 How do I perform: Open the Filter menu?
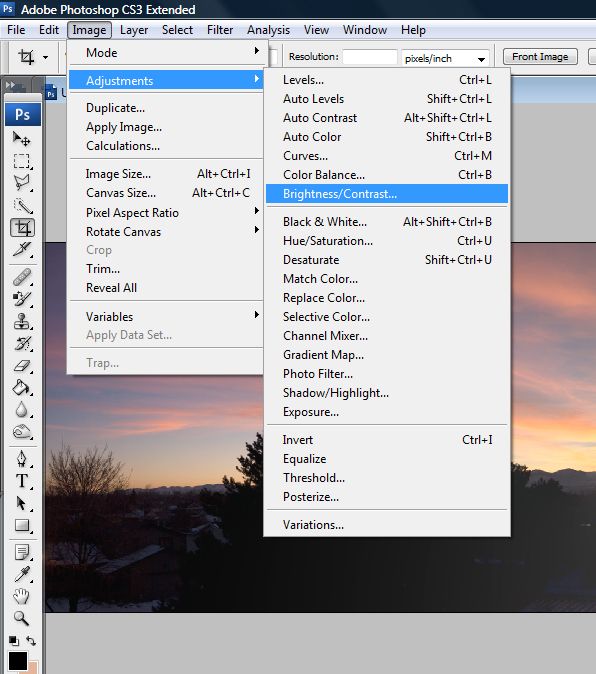(x=220, y=30)
